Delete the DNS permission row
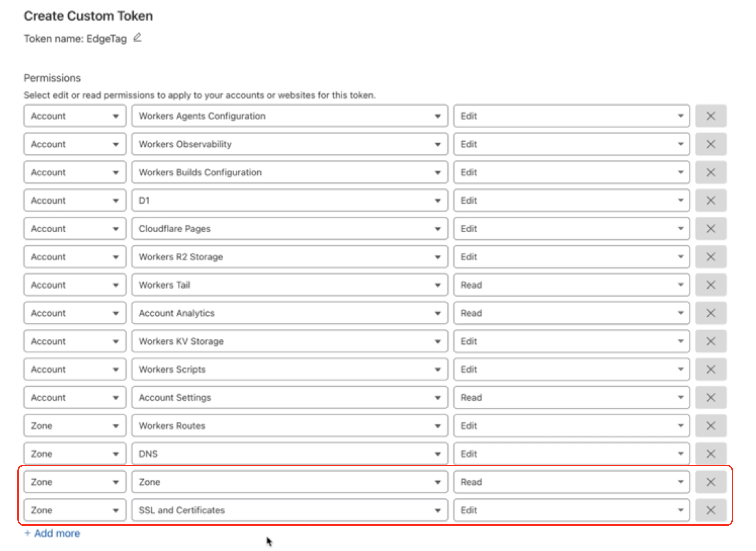The height and width of the screenshot is (551, 756). pos(710,454)
